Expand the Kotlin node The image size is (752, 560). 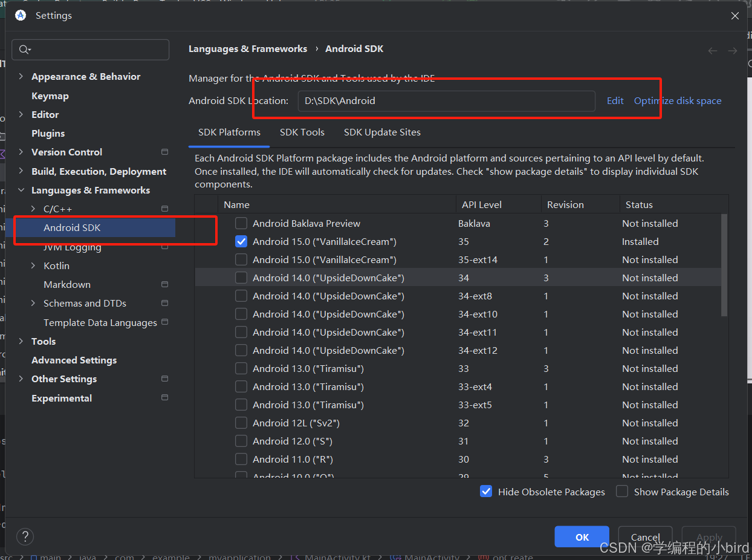pyautogui.click(x=33, y=265)
